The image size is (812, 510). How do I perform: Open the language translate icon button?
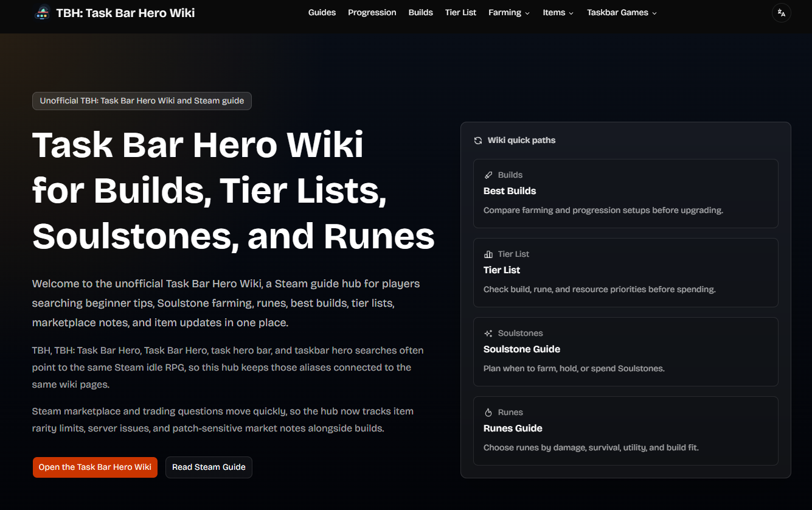click(781, 13)
